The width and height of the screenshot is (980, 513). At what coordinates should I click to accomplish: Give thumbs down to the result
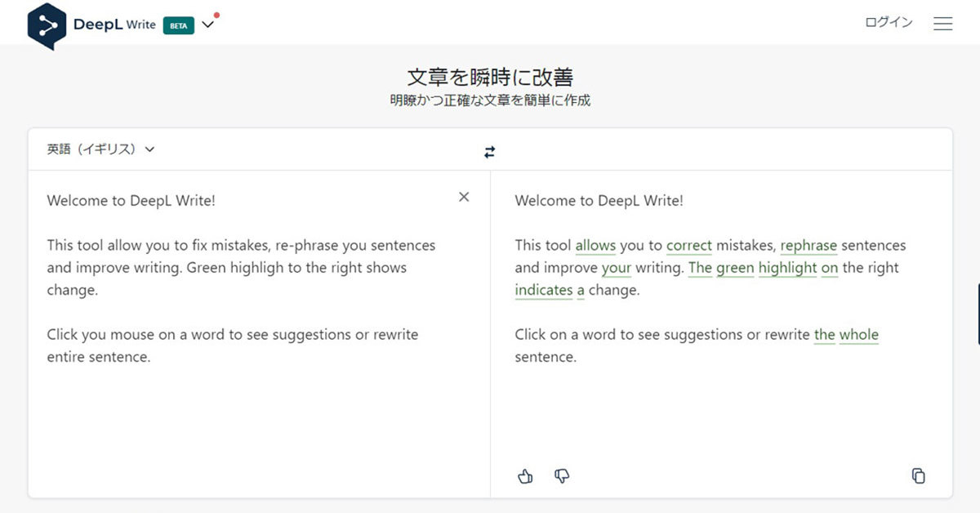click(x=562, y=476)
